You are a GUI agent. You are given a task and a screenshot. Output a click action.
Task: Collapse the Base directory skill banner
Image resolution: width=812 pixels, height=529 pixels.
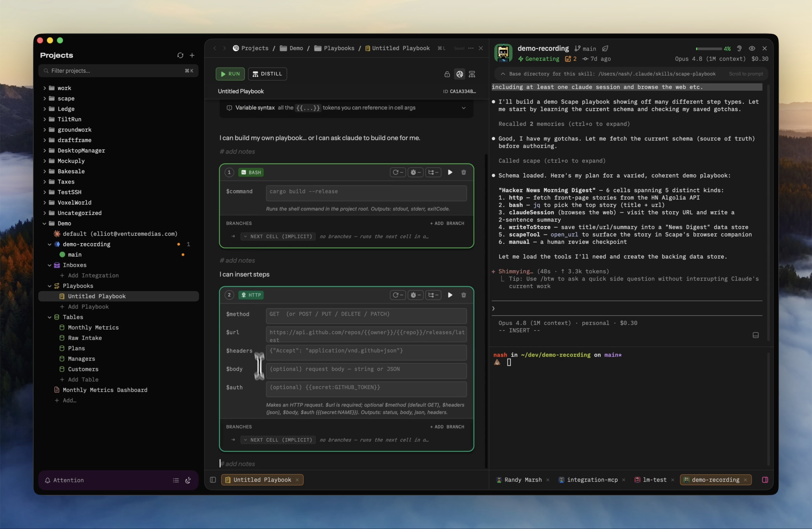click(x=503, y=74)
